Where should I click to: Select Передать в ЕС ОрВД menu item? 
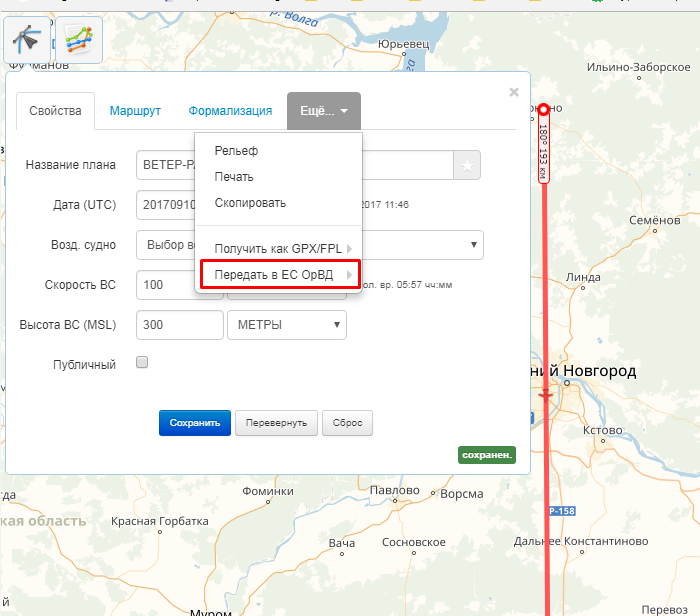coord(278,275)
